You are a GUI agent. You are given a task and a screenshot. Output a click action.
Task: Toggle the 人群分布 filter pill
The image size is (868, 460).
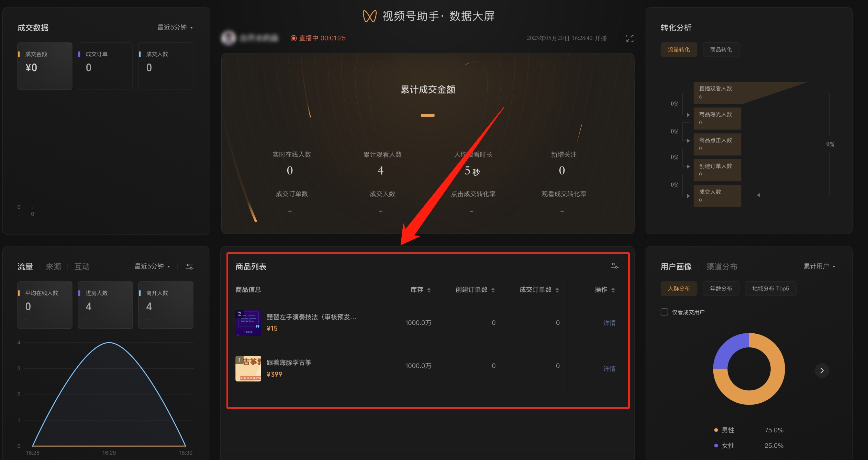pyautogui.click(x=679, y=289)
